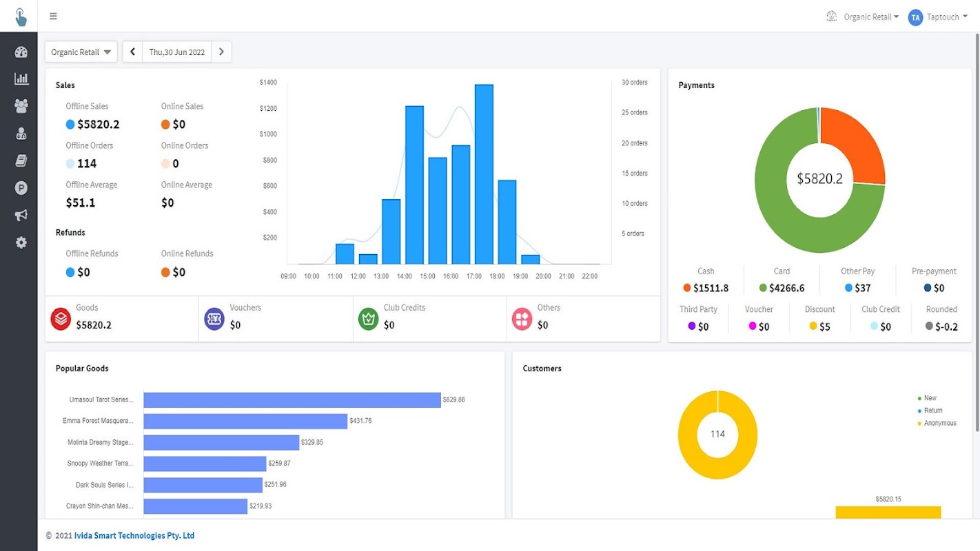980x551 pixels.
Task: Toggle the New legend item in Customers chart
Action: (930, 398)
